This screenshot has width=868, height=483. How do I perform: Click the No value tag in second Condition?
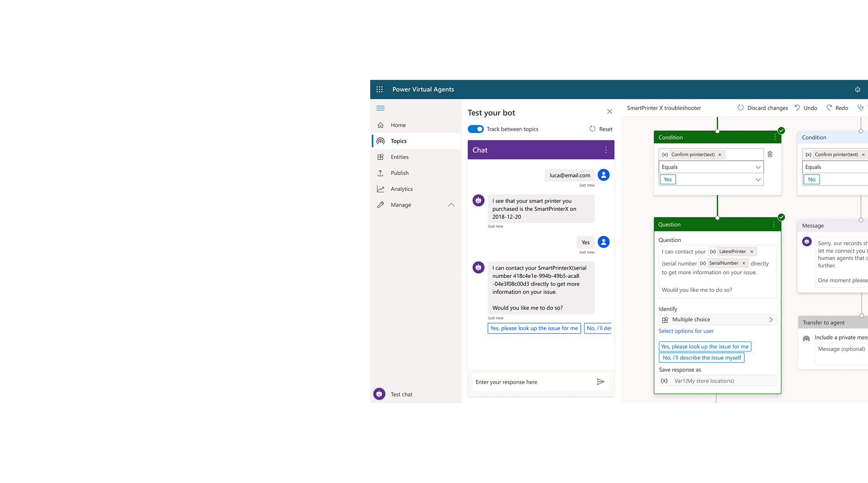click(x=812, y=179)
